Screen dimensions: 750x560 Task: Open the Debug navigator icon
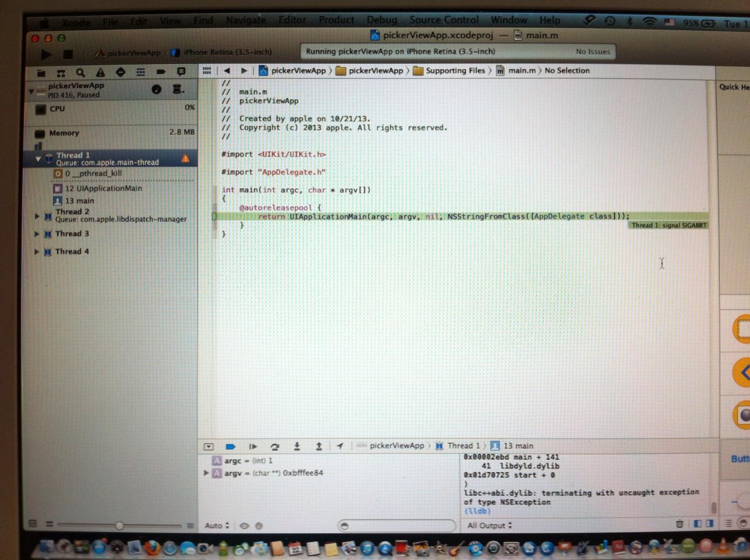(x=141, y=73)
